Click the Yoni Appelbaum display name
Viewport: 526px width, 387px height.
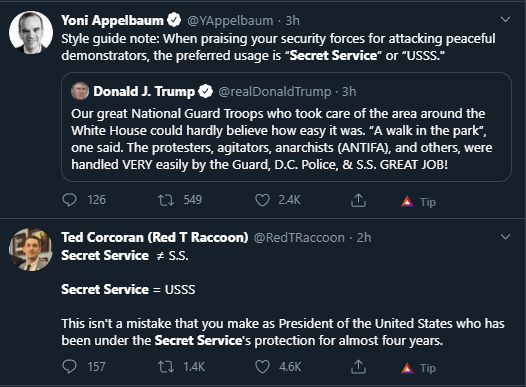[112, 20]
